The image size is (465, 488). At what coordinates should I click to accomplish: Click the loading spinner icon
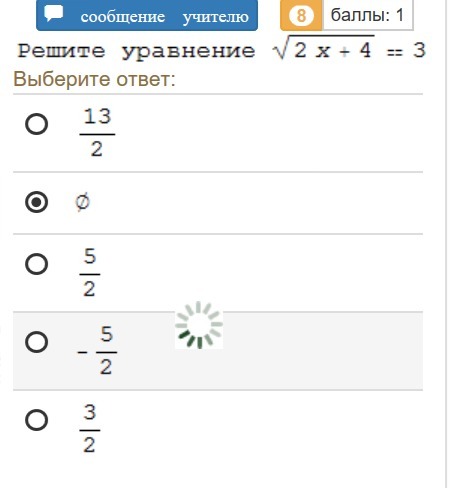(199, 325)
